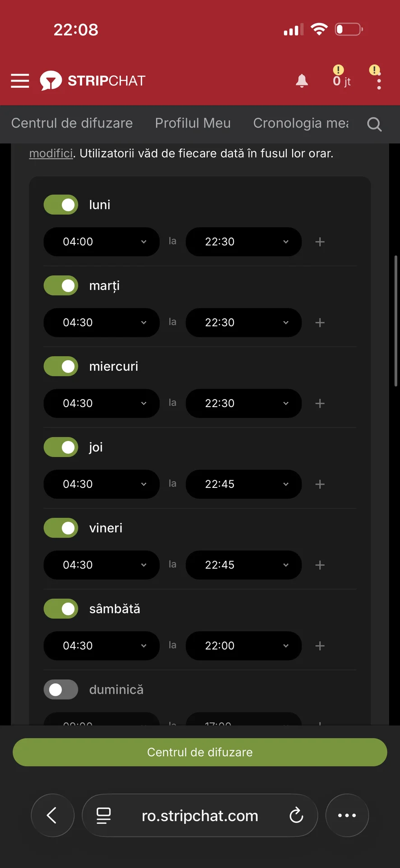This screenshot has width=400, height=868.
Task: Follow the modifici link
Action: 51,153
